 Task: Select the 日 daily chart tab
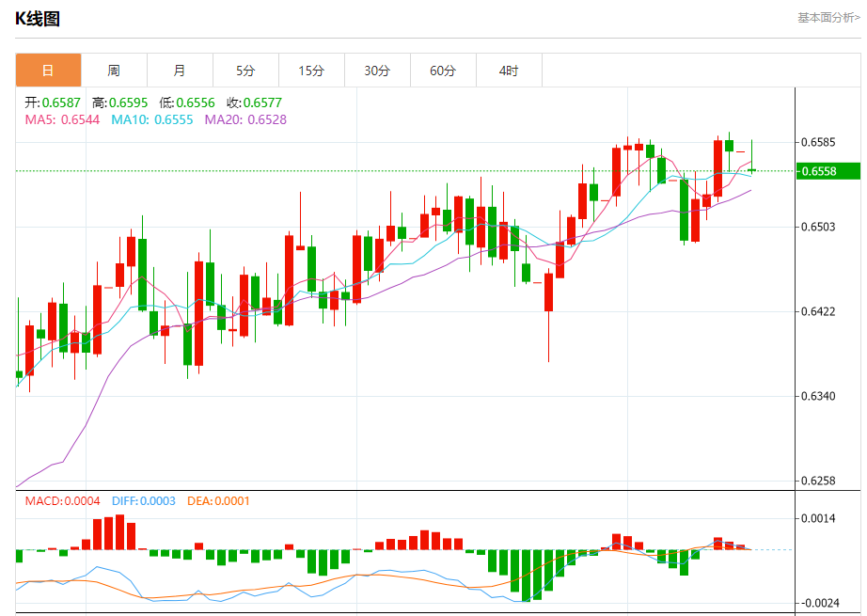48,71
